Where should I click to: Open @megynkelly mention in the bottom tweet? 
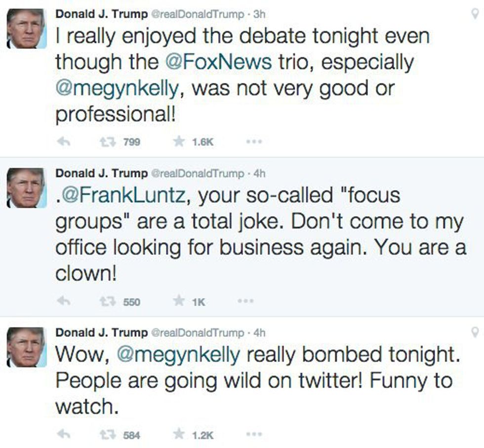tap(178, 355)
